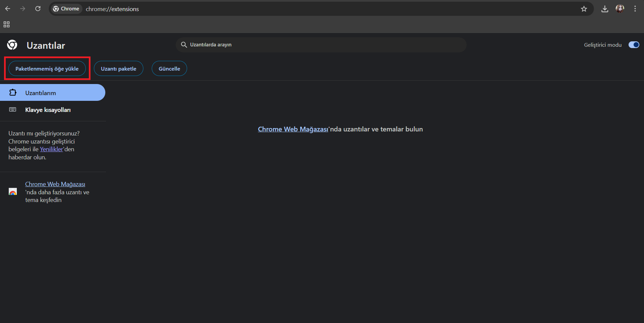Focus the Uzantılarda arayın search field
Viewport: 644px width, 323px height.
321,45
